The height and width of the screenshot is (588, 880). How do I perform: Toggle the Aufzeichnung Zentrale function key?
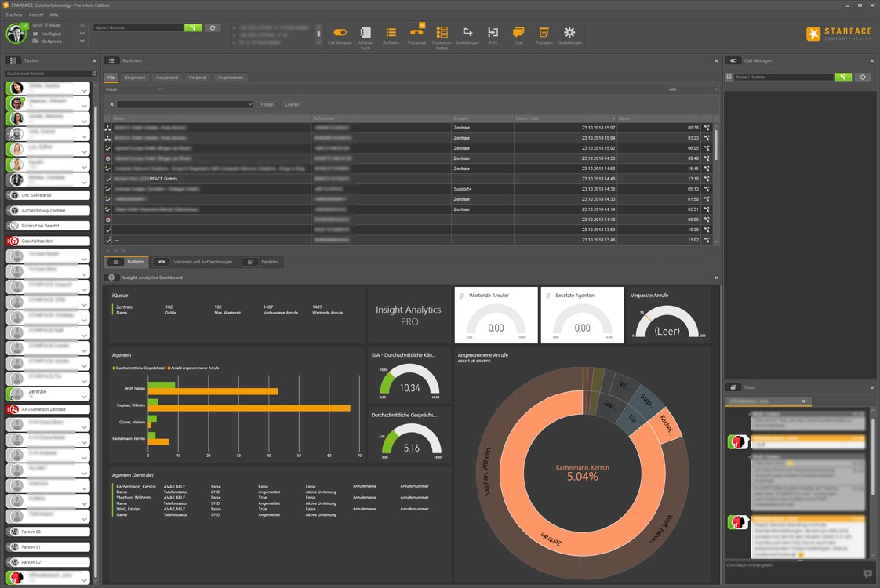49,210
